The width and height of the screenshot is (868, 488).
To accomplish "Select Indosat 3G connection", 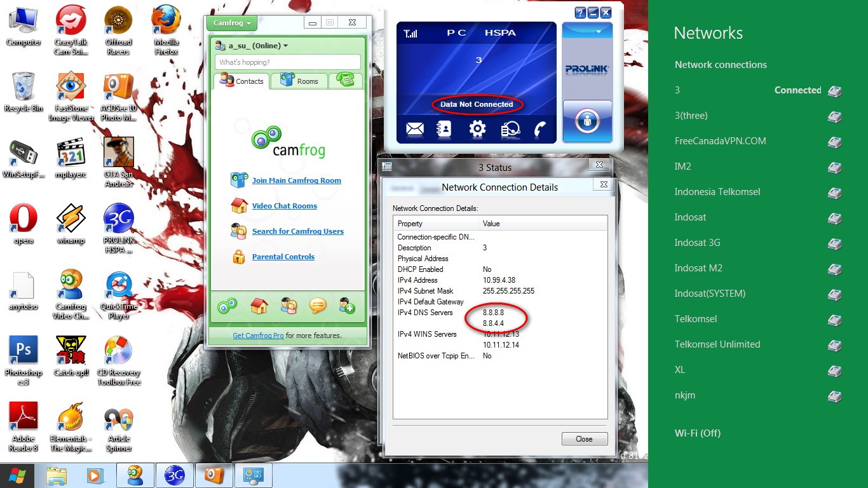I will [x=758, y=243].
